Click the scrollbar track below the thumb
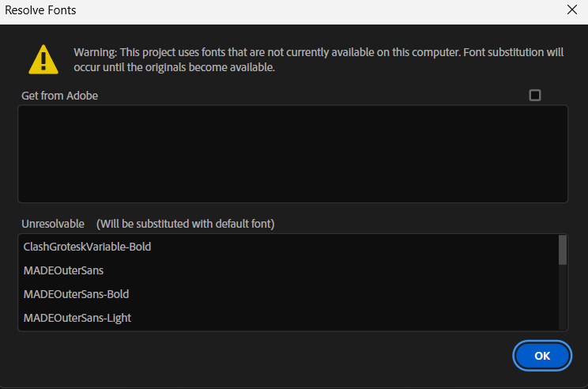This screenshot has height=389, width=588. point(563,300)
